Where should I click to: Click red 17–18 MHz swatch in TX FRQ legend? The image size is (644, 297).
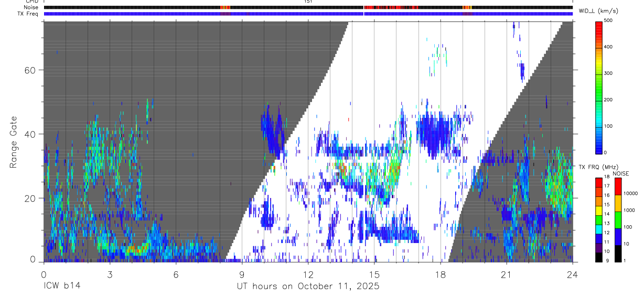click(599, 182)
